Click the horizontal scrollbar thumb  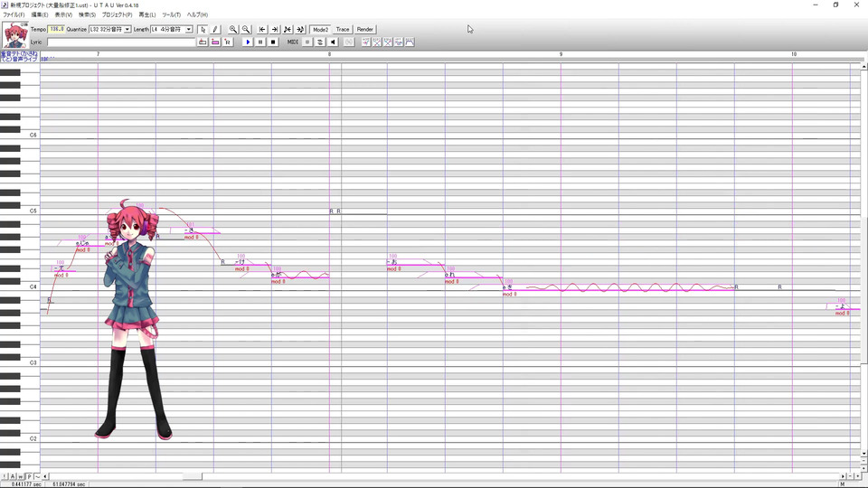coord(192,476)
